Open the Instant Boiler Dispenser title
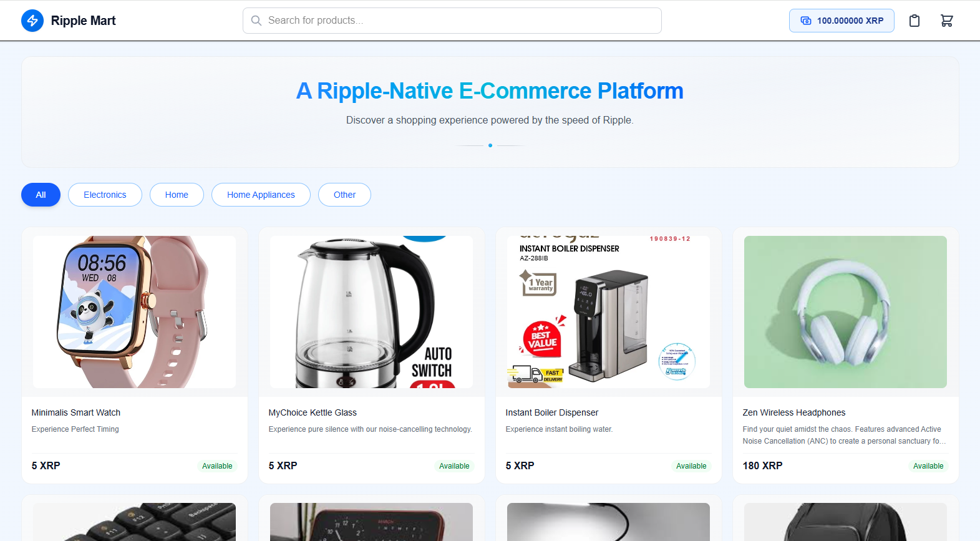Screen dimensions: 980x541 pyautogui.click(x=552, y=412)
